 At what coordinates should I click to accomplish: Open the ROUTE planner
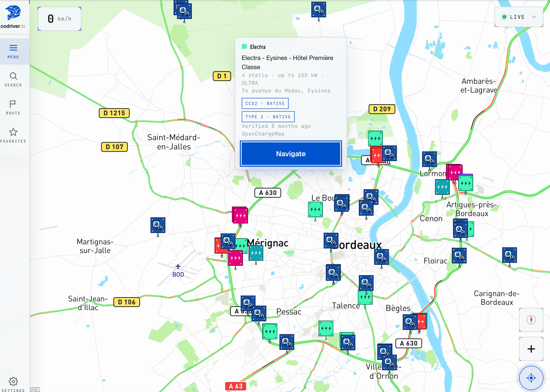click(x=13, y=108)
